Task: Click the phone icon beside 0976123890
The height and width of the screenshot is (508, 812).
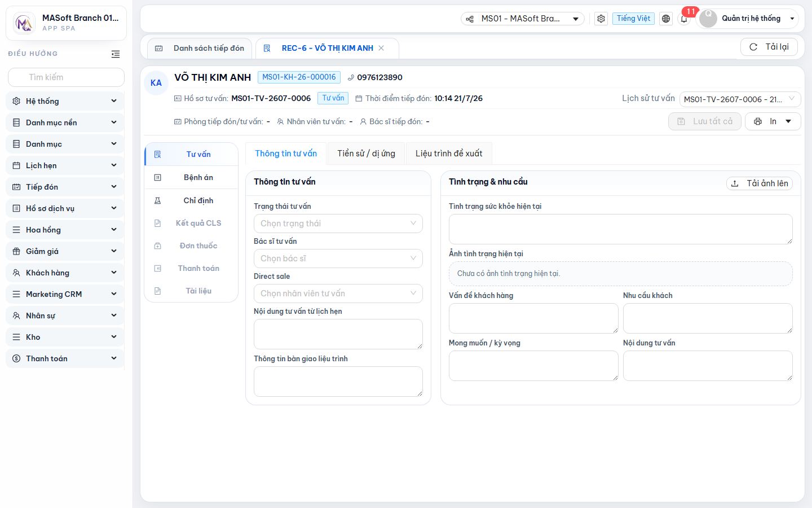Action: tap(351, 77)
